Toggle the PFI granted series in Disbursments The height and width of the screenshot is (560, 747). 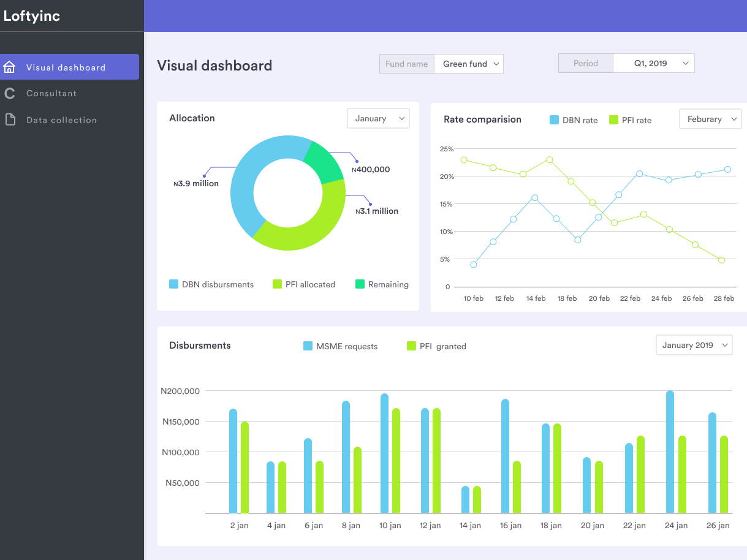point(411,346)
